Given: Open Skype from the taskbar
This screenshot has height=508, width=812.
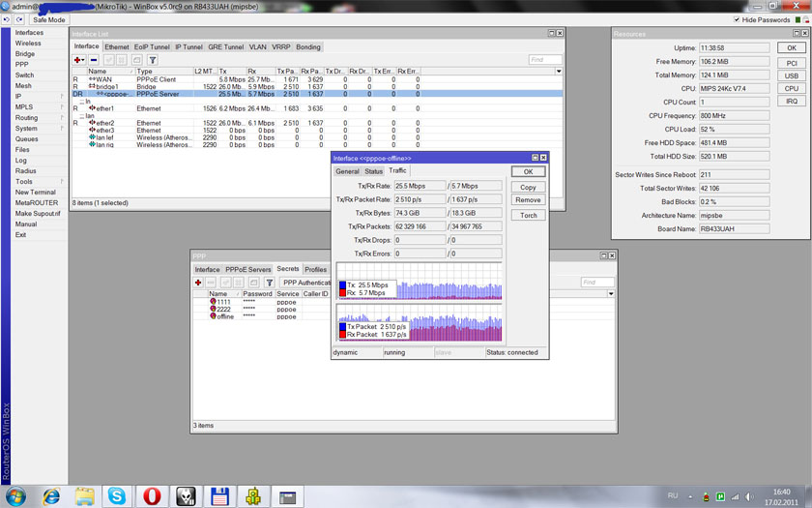Looking at the screenshot, I should [117, 496].
